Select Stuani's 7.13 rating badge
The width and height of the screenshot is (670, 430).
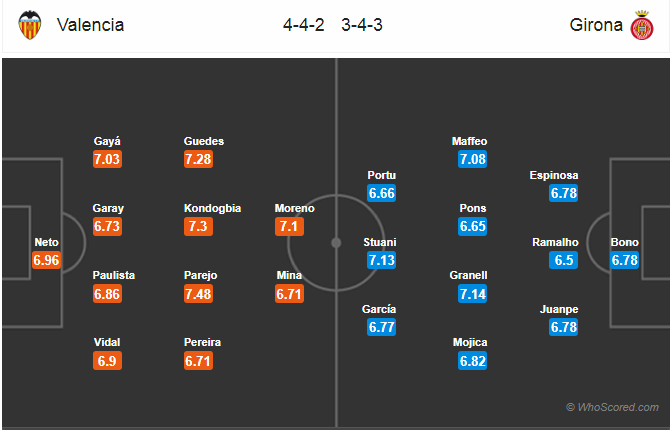(x=381, y=260)
